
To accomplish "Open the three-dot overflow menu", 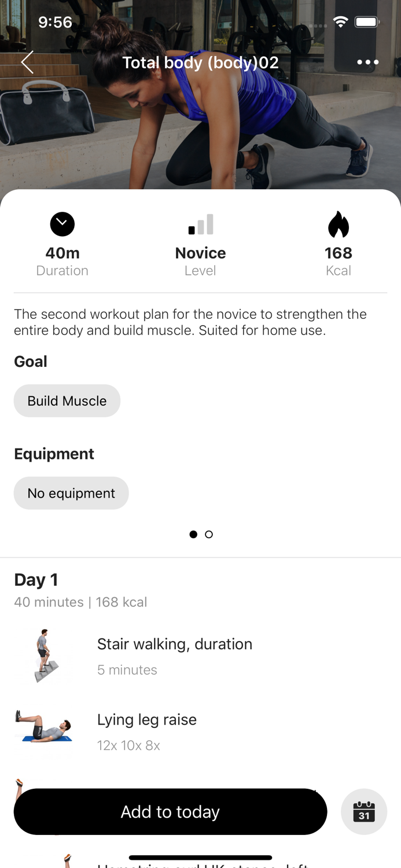I will tap(366, 62).
